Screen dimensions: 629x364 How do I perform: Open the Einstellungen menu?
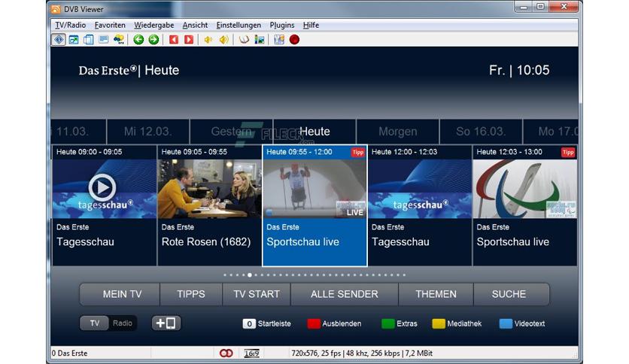click(x=239, y=25)
